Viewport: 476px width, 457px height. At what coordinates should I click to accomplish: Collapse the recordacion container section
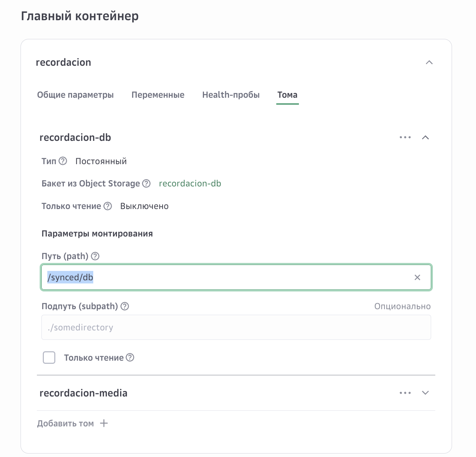click(x=429, y=63)
